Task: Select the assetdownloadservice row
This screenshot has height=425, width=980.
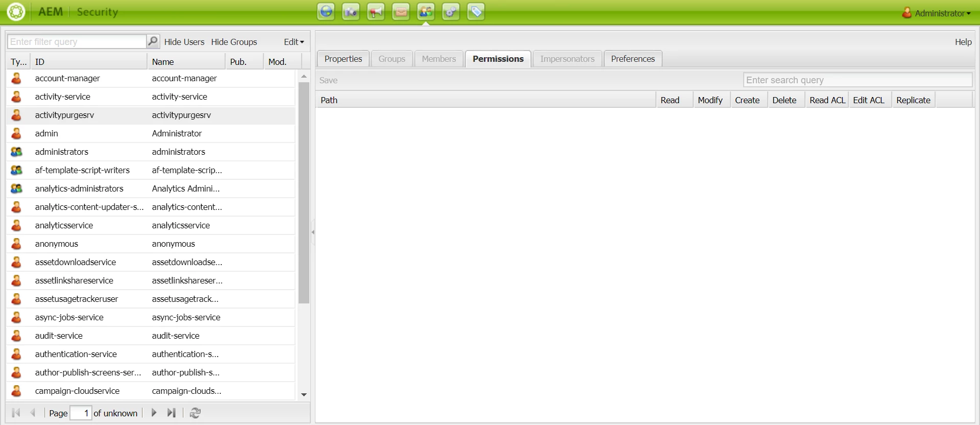Action: coord(151,262)
